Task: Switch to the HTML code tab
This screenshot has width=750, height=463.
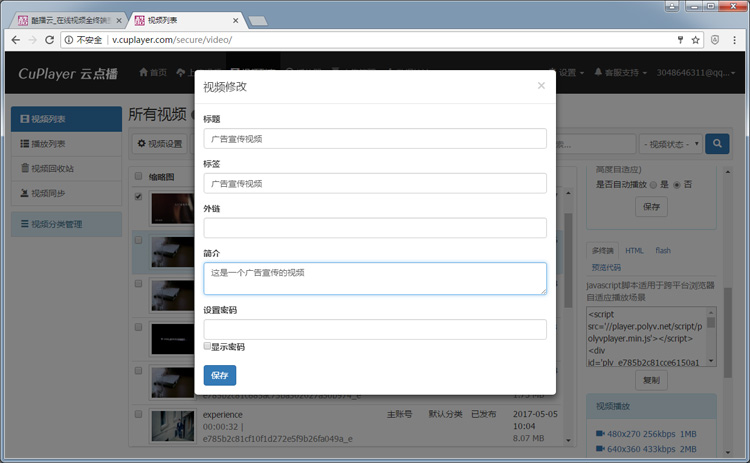Action: point(634,250)
